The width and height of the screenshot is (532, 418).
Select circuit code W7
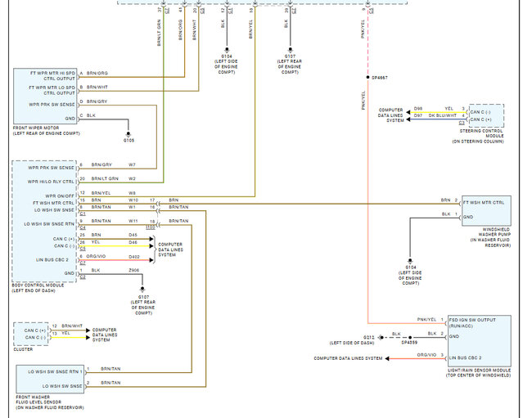(132, 164)
